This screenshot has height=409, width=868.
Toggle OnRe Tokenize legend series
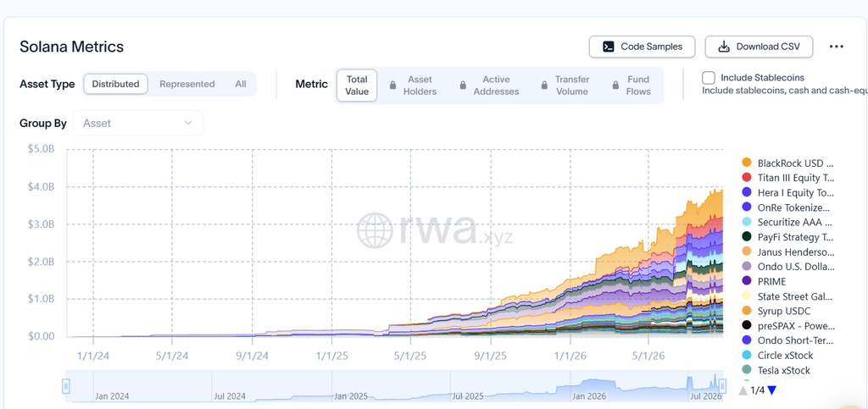787,207
